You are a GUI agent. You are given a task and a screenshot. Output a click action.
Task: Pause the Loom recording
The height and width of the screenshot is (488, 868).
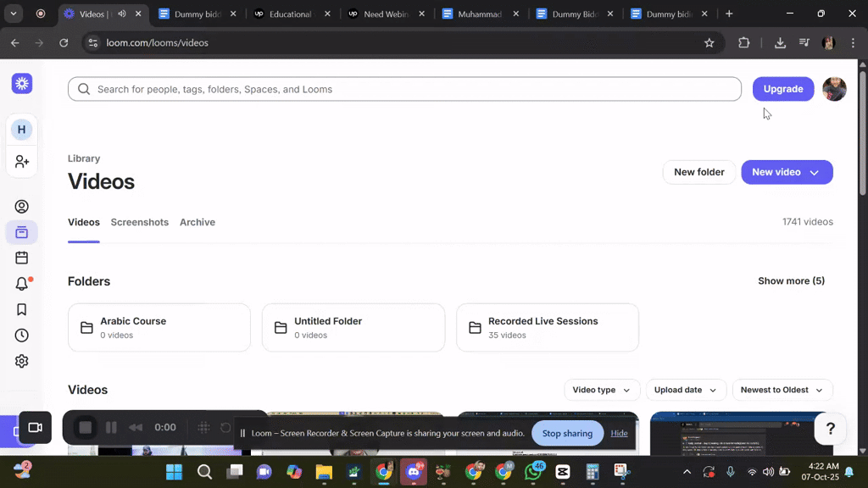pos(111,427)
